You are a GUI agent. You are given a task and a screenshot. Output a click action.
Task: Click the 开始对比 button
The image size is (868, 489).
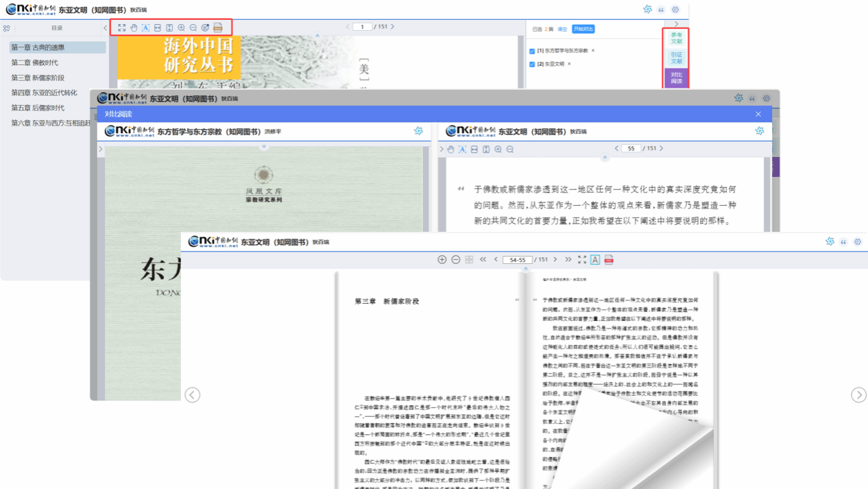[583, 29]
